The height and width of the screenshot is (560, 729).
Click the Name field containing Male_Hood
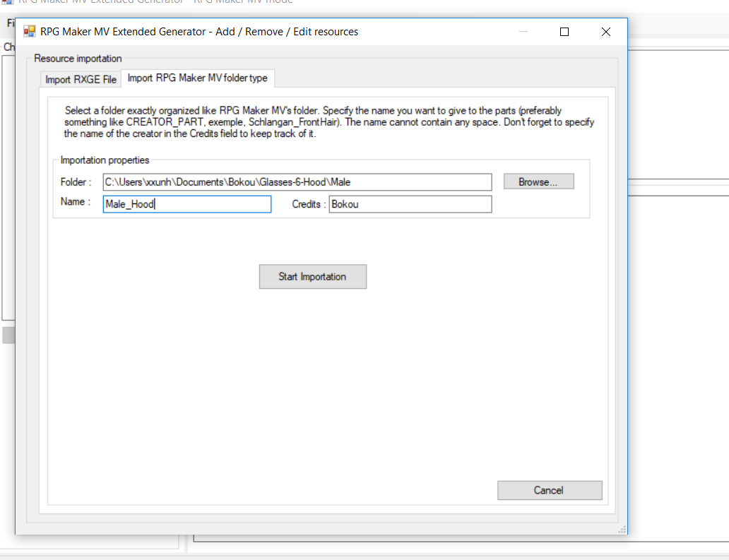click(187, 204)
